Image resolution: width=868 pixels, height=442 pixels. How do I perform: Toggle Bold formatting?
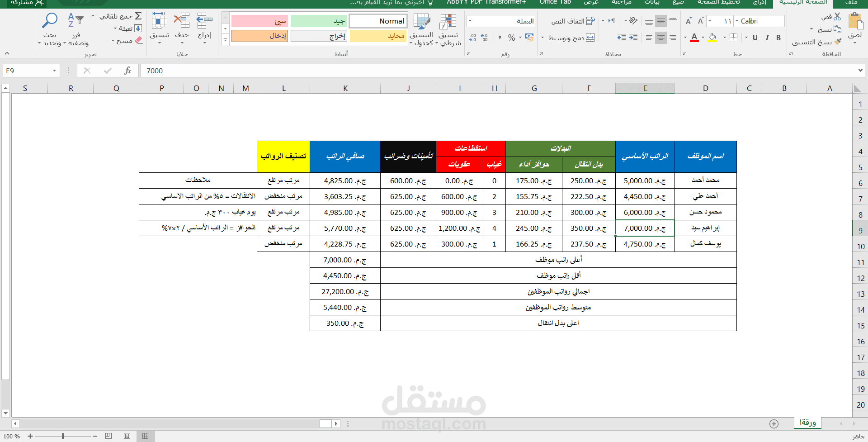tap(778, 38)
